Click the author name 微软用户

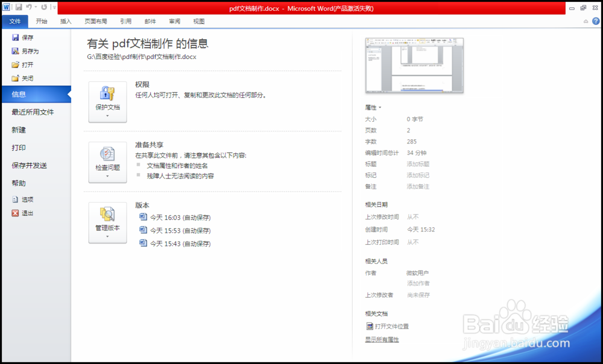click(x=418, y=273)
